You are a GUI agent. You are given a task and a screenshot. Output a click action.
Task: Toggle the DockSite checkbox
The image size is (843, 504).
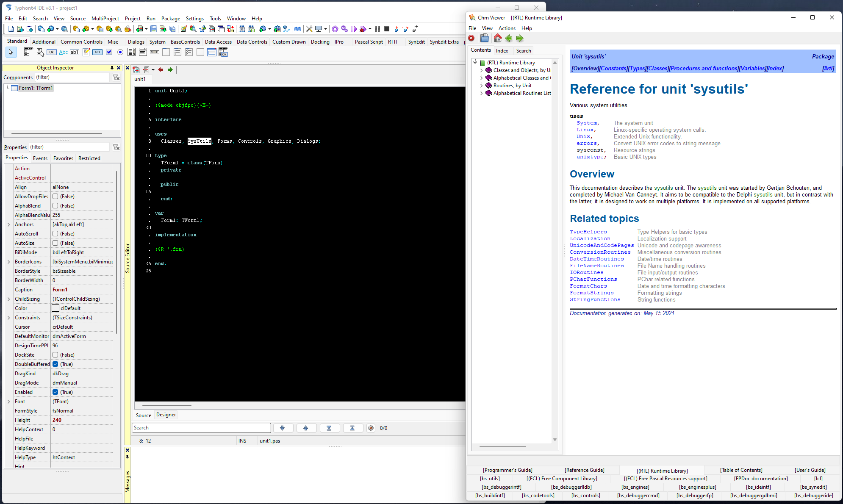click(x=55, y=355)
